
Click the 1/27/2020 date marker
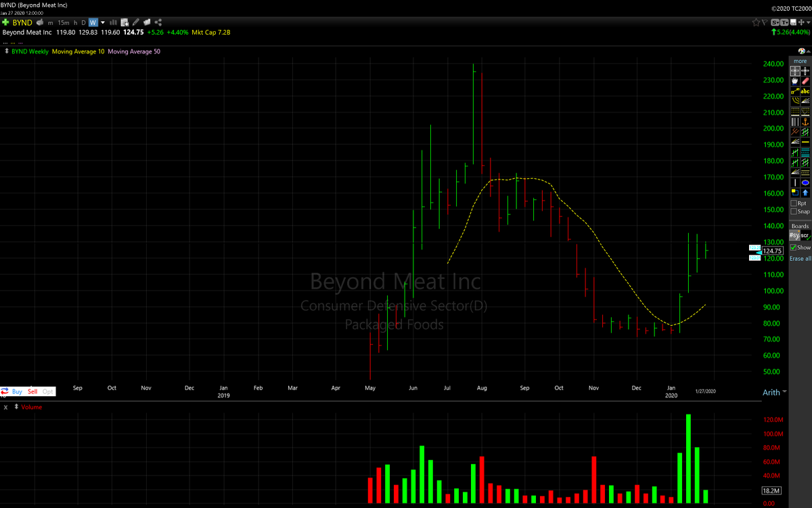tap(706, 391)
